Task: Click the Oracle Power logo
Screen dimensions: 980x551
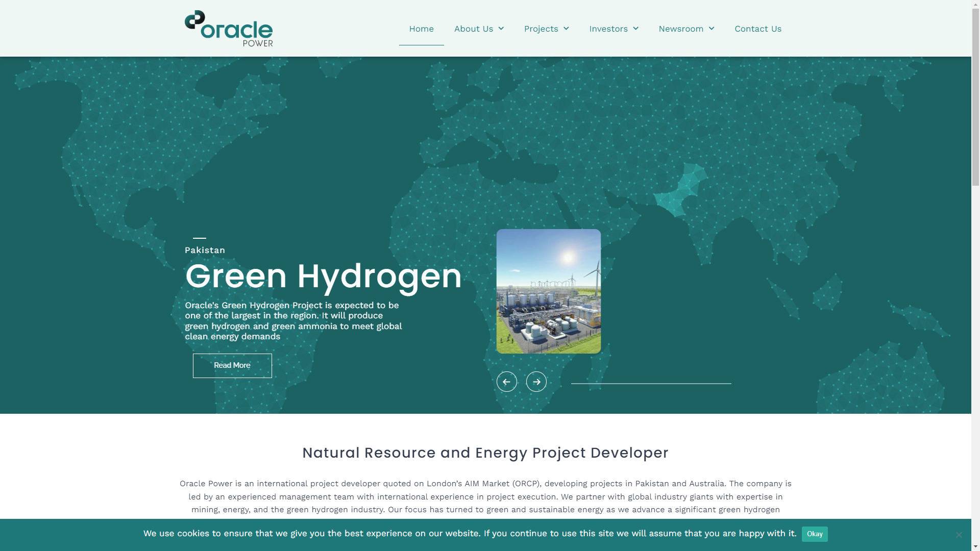Action: (229, 29)
